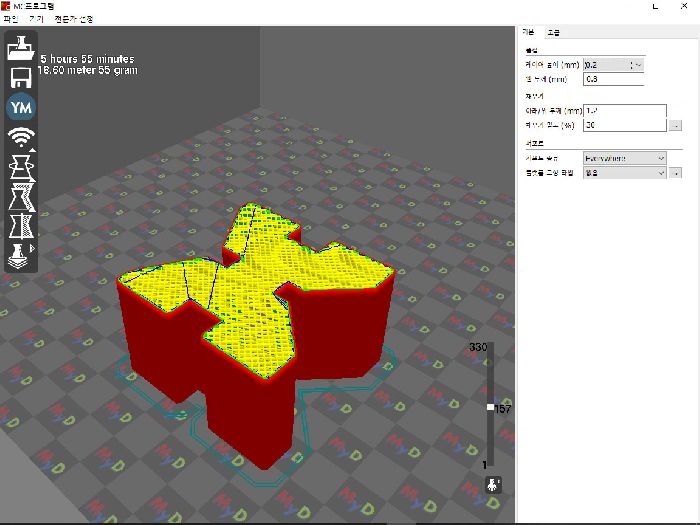Viewport: 700px width, 525px height.
Task: Click the bottom icon in left toolbar
Action: [21, 254]
